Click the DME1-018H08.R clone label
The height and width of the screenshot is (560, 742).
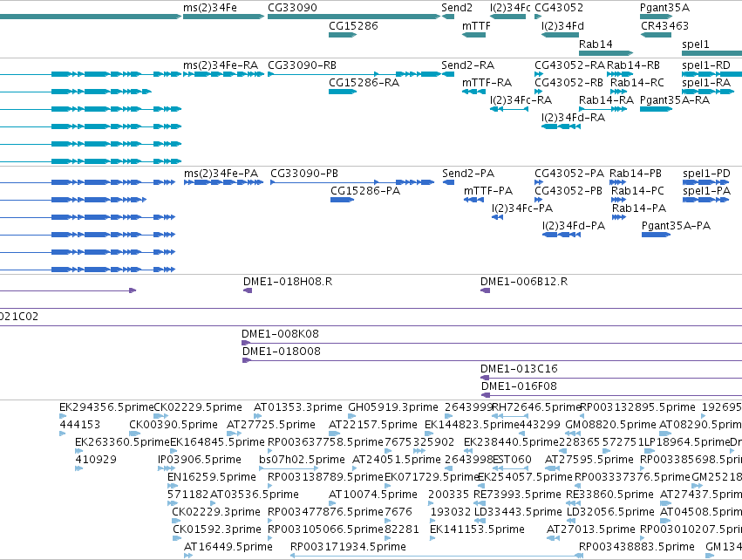point(288,281)
